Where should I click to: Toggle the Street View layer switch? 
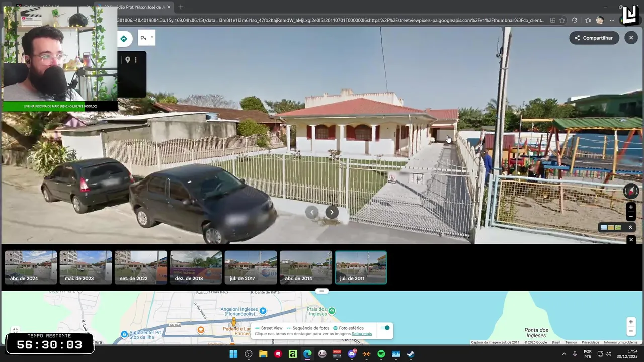pyautogui.click(x=386, y=328)
